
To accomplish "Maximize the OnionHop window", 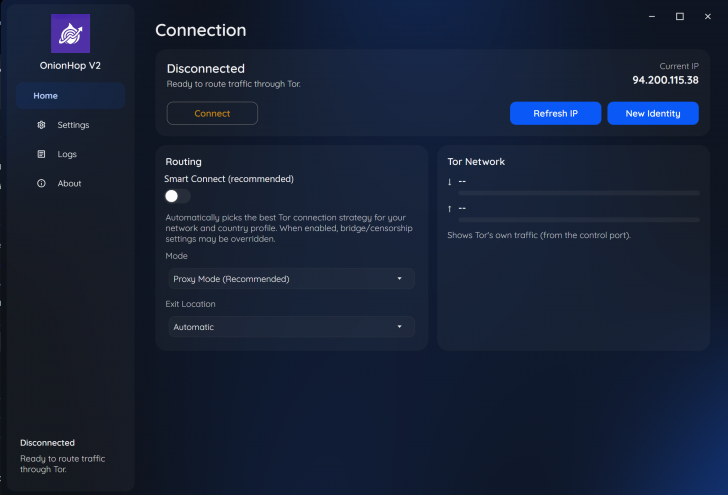I will point(680,16).
